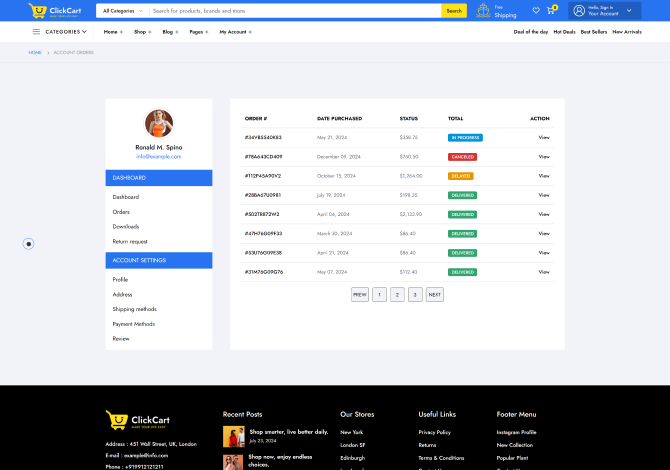Click the product search input field
The height and width of the screenshot is (470, 670).
[295, 11]
